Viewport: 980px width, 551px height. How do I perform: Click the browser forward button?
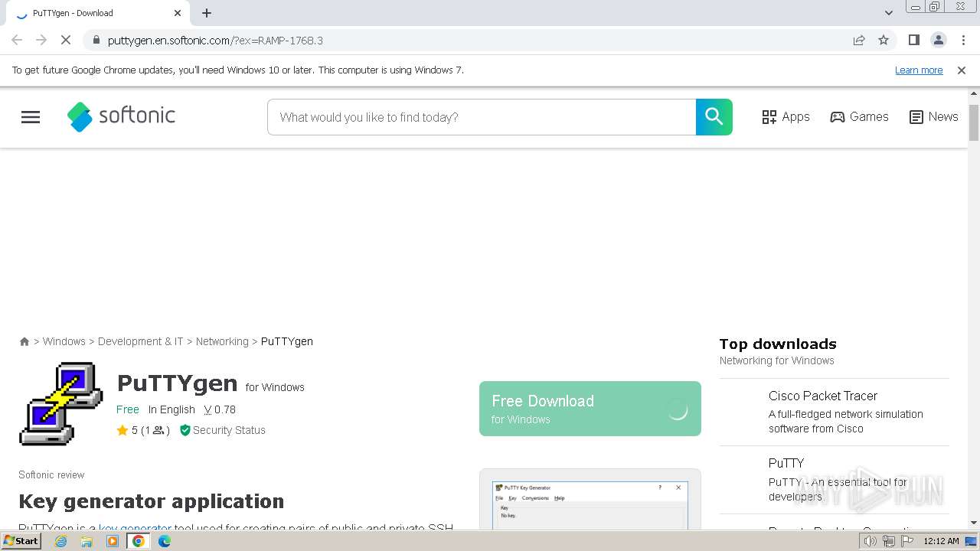[x=41, y=40]
